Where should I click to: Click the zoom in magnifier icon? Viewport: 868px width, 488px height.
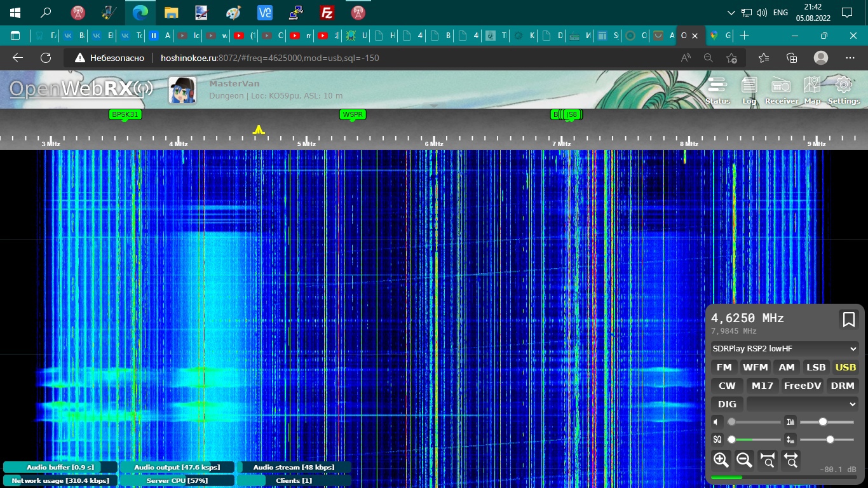[721, 459]
